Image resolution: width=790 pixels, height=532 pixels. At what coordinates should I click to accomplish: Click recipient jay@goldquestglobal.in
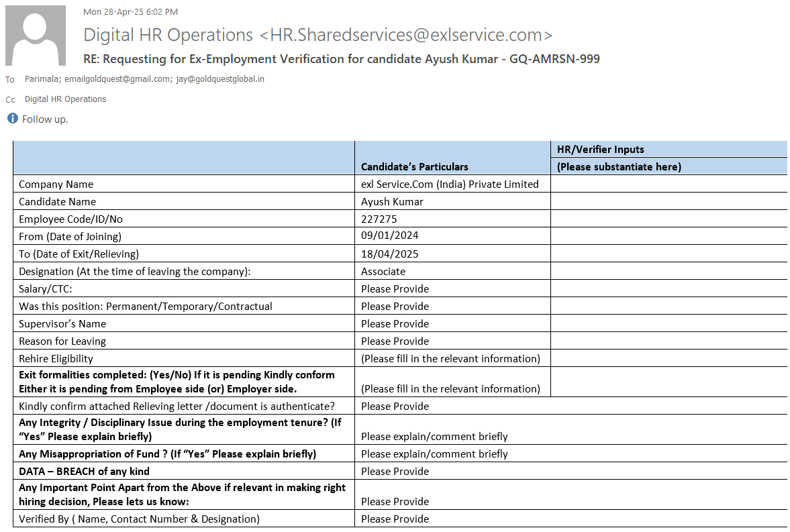coord(220,79)
